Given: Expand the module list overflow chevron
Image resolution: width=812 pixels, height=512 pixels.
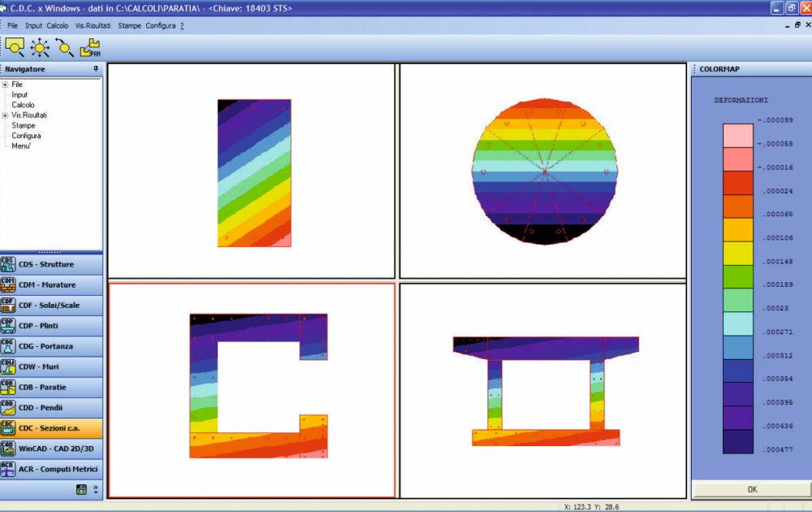Looking at the screenshot, I should tap(96, 488).
